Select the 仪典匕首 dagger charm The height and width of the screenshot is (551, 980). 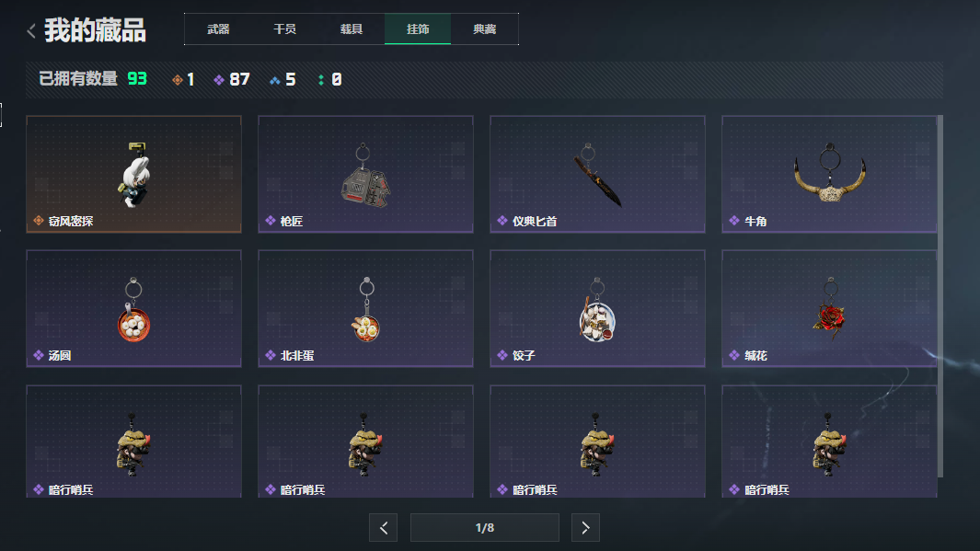coord(597,174)
